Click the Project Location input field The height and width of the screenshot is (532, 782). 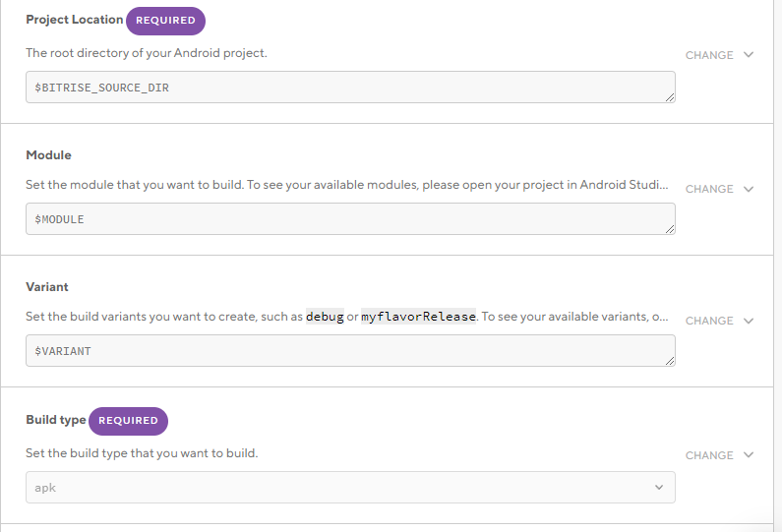click(350, 88)
